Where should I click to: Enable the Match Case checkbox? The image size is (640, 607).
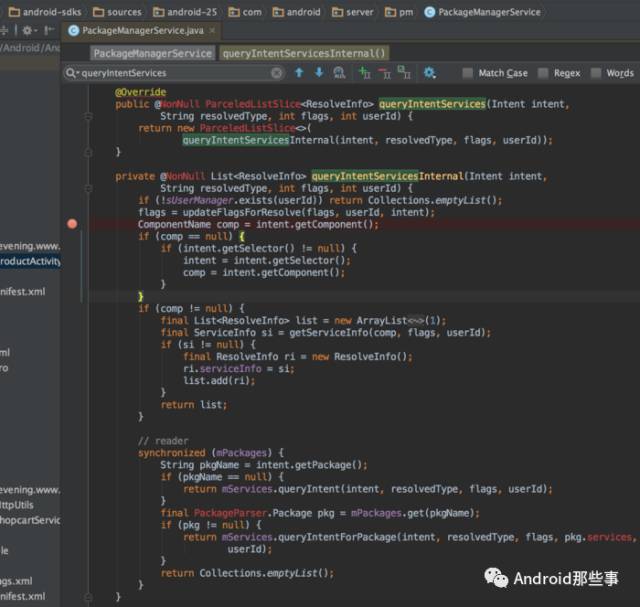coord(468,73)
